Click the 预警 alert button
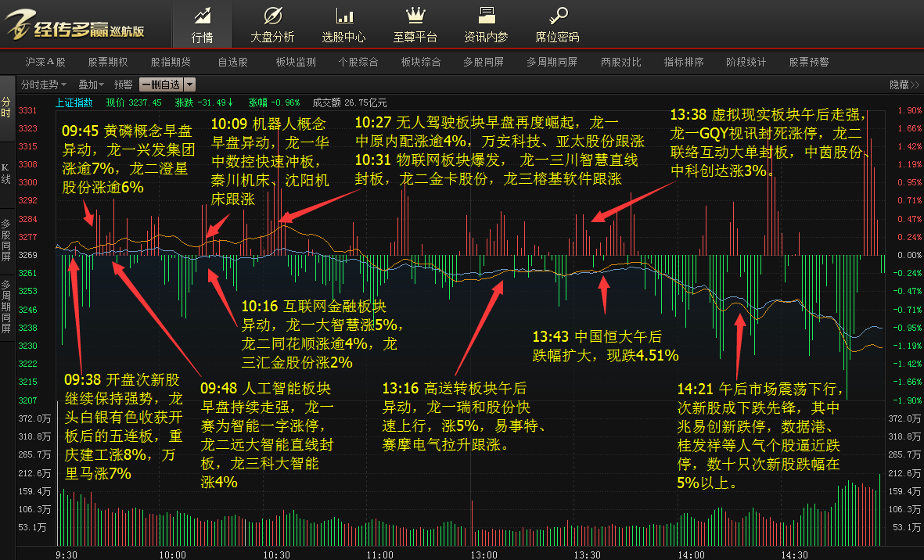This screenshot has width=924, height=560. [x=123, y=84]
